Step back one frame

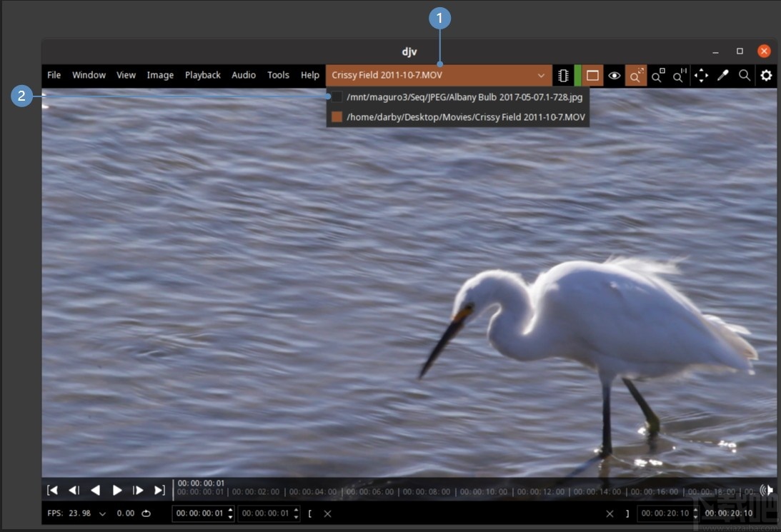tap(74, 490)
